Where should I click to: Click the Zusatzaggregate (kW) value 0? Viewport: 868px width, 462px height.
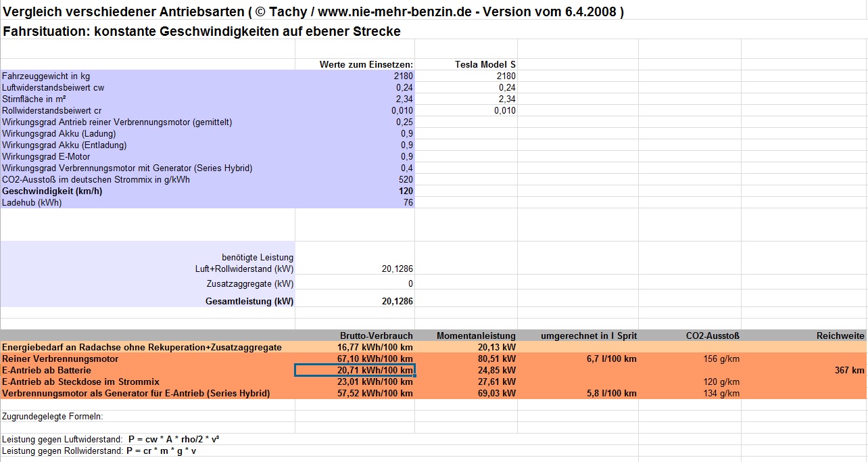click(410, 283)
